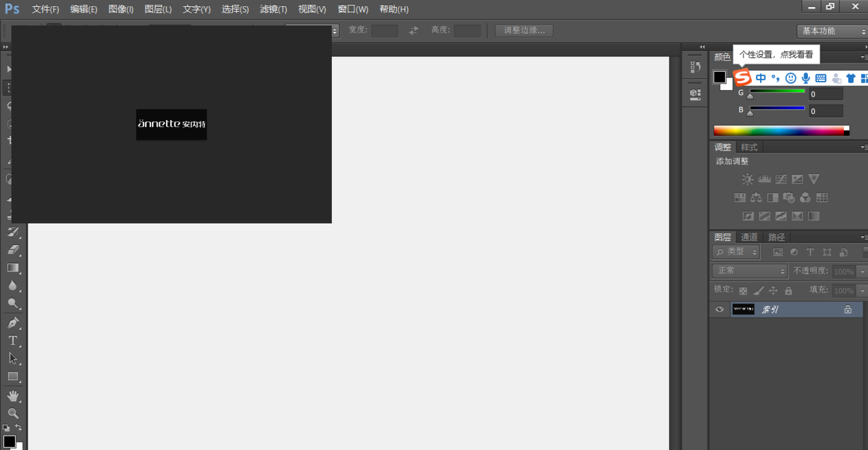Open the 填充 slider arrow

pyautogui.click(x=862, y=291)
